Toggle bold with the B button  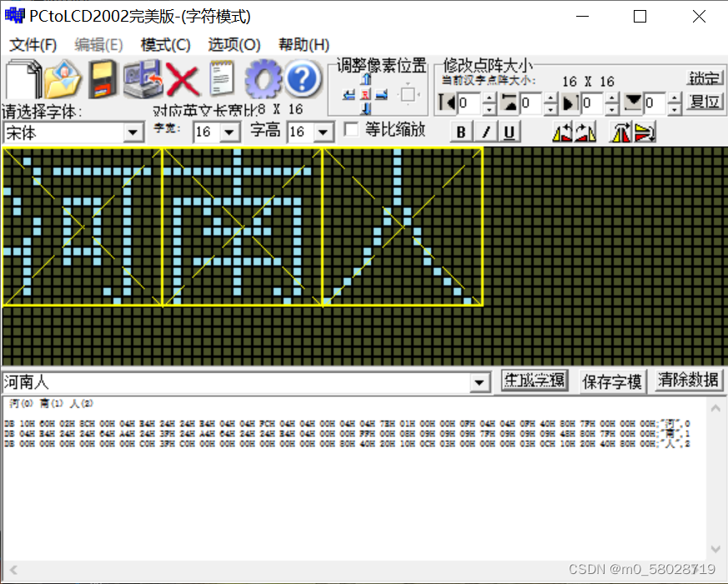click(x=460, y=131)
